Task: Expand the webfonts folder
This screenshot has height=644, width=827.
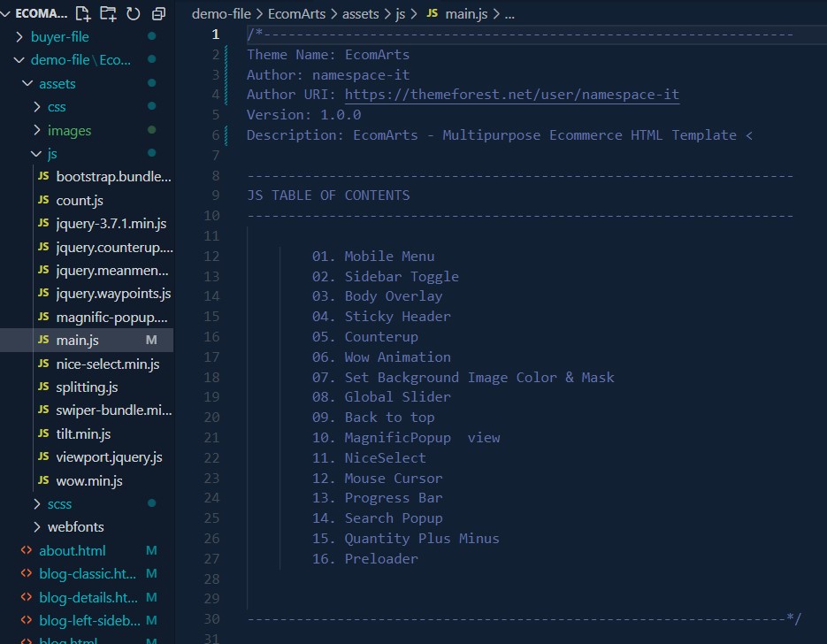Action: click(75, 527)
